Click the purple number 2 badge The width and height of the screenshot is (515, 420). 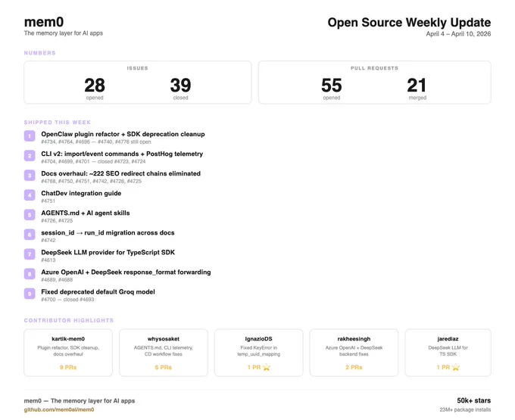tap(30, 156)
